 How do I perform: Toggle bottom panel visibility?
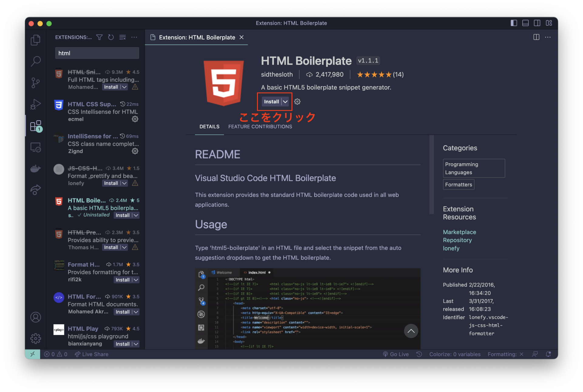coord(525,23)
